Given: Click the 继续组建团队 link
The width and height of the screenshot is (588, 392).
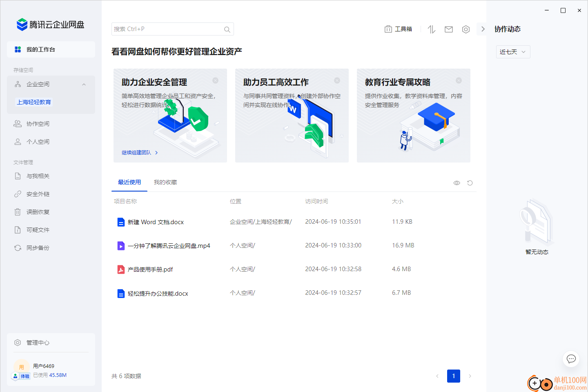Looking at the screenshot, I should tap(140, 153).
